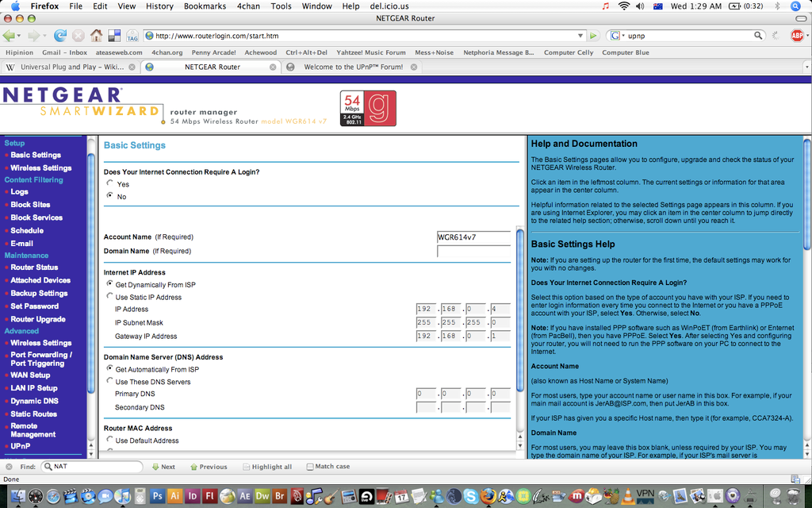Screen dimensions: 812x508
Task: Open GarageBand guitar icon in Dock
Action: pyautogui.click(x=331, y=497)
